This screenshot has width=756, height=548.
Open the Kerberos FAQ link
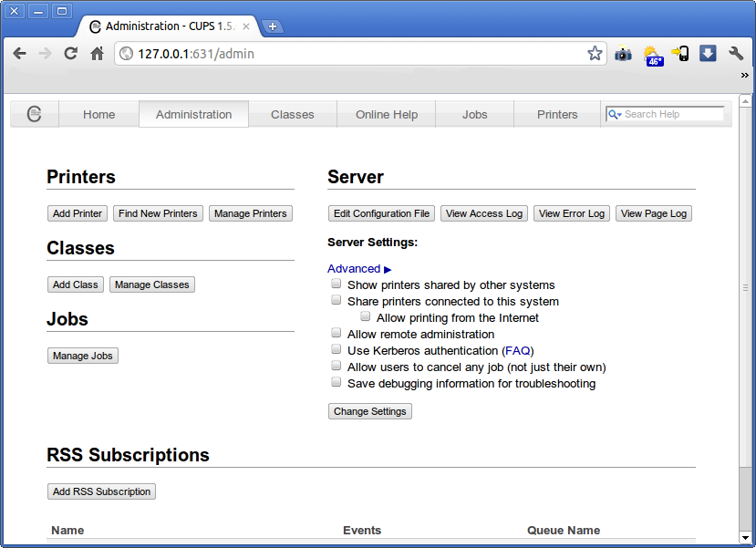pos(518,350)
